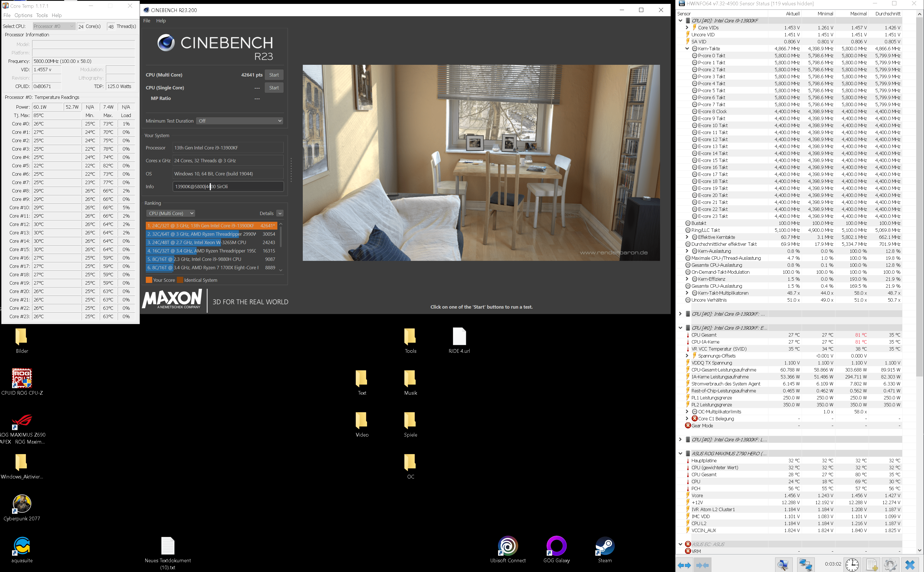Expand the Core VIDs sensor node

(687, 28)
